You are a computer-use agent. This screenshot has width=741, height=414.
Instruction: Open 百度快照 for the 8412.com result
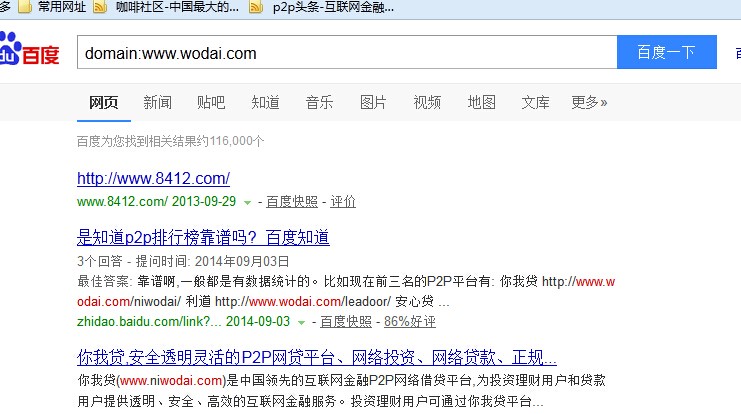click(291, 202)
